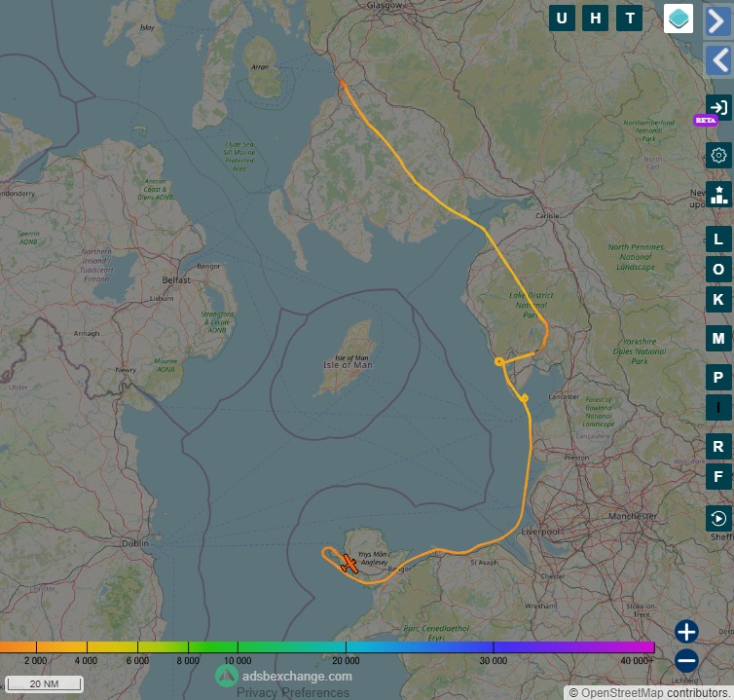Click the altitude color scale bar
This screenshot has height=700, width=734.
[x=327, y=646]
